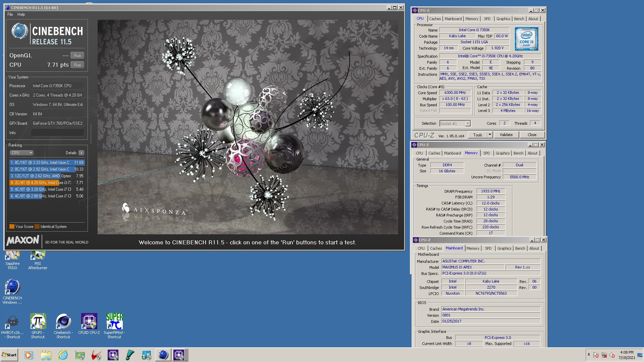Select ranking row 2C/4T @ 4.20 GHz Core i3
This screenshot has width=644, height=362.
pyautogui.click(x=47, y=183)
